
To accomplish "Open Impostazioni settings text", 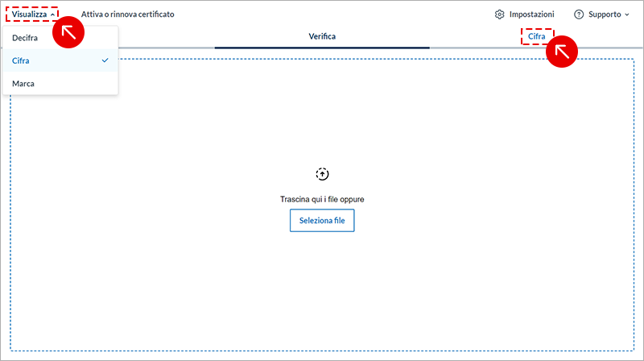I will point(531,15).
